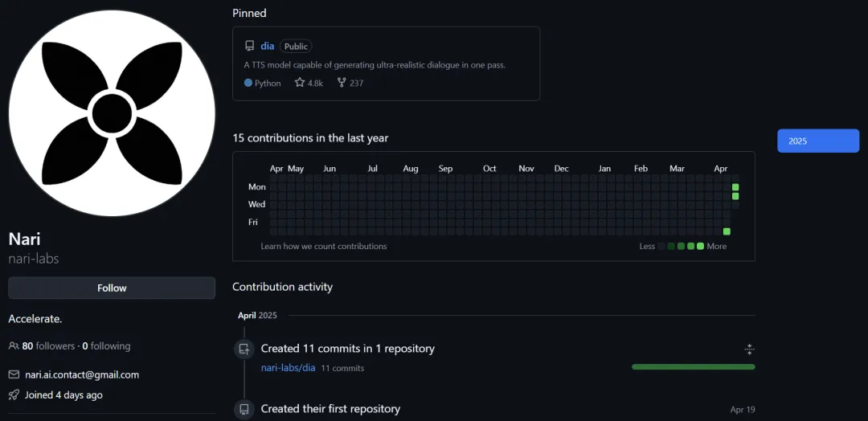The width and height of the screenshot is (868, 421).
Task: Click the 'Wed' weekday label in graph
Action: point(257,204)
